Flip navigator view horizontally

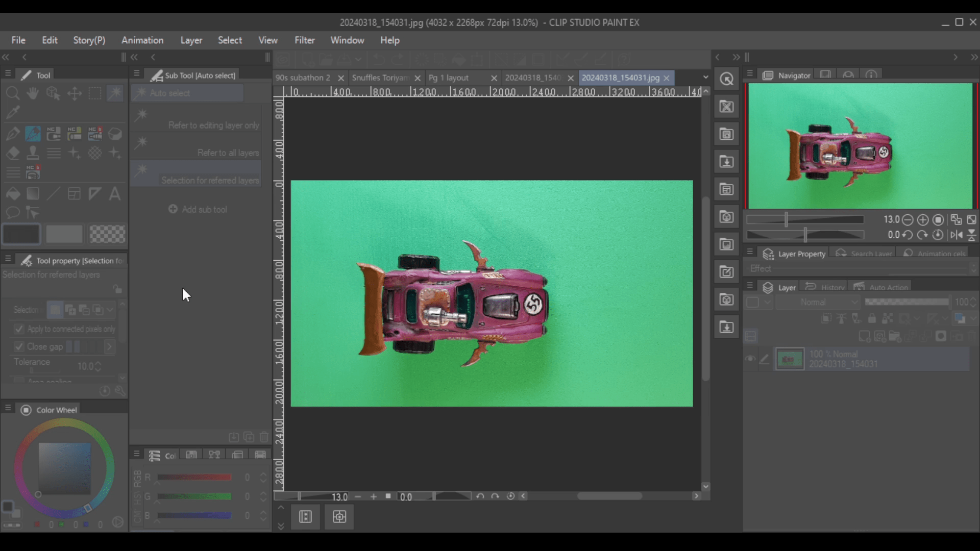click(956, 235)
